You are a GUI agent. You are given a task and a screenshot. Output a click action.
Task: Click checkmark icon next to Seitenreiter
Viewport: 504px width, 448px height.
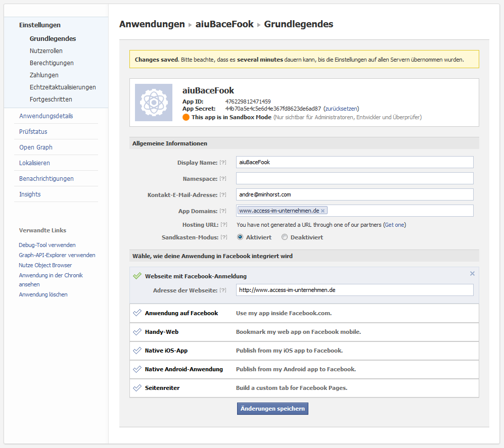tap(138, 387)
